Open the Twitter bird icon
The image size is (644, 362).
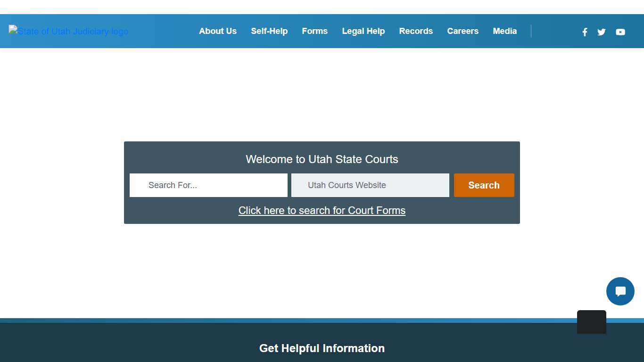tap(601, 32)
